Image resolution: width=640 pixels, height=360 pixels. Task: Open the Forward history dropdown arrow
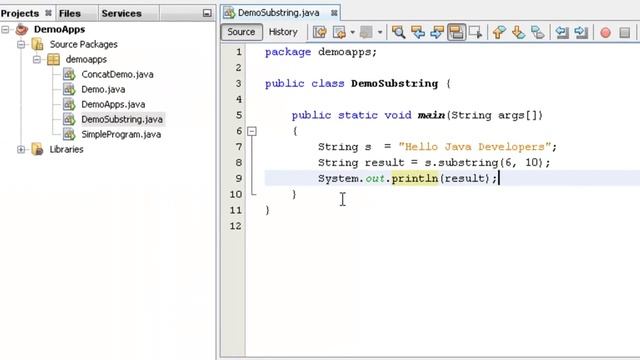pos(380,32)
